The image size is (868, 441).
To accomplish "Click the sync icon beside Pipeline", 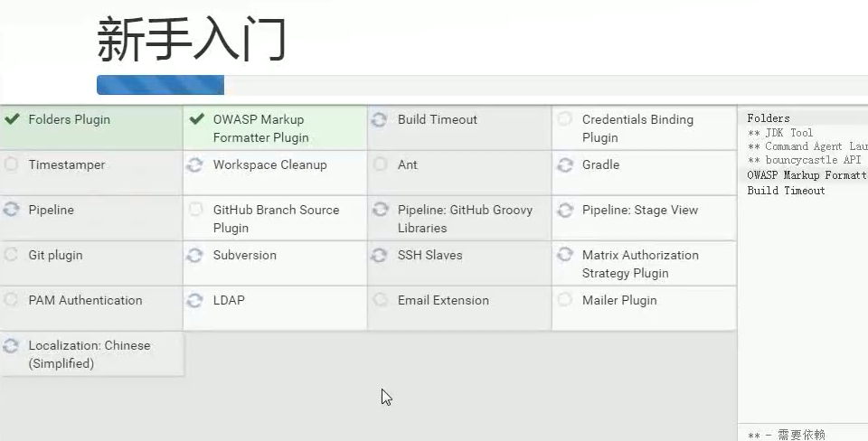I will tap(11, 210).
